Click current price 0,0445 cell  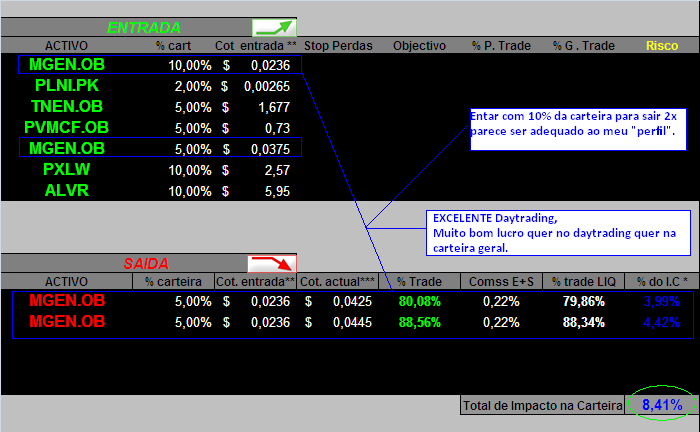[x=352, y=322]
